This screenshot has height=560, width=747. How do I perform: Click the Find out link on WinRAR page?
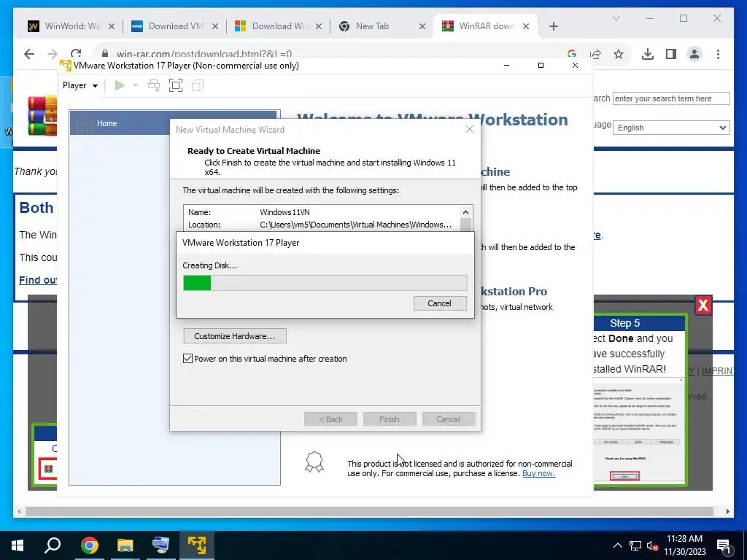tap(38, 280)
